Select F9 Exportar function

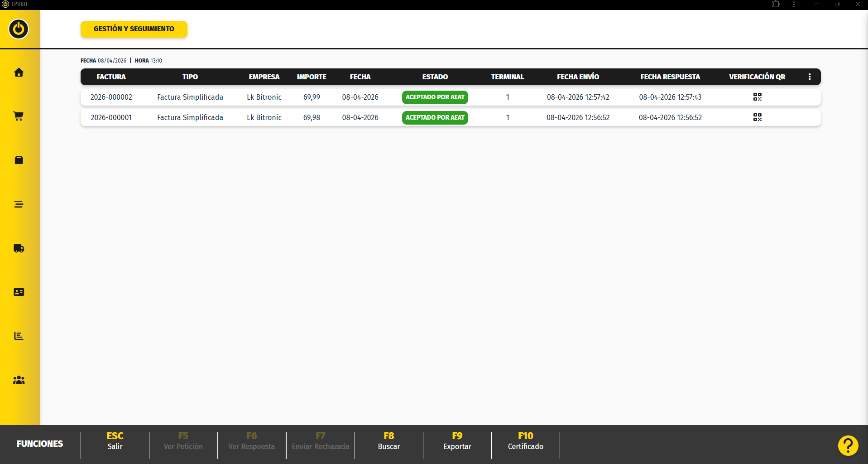click(x=457, y=441)
